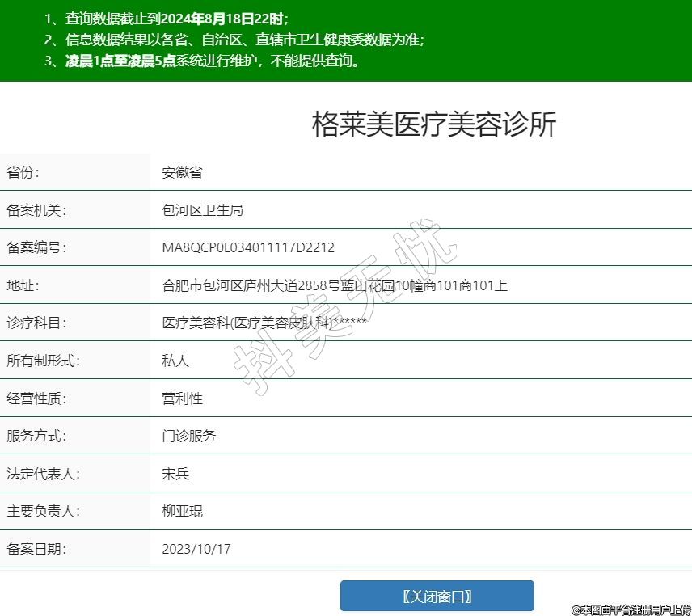The height and width of the screenshot is (616, 692).
Task: Click the 格莱美医疗美容诊所 title heading
Action: 434,125
